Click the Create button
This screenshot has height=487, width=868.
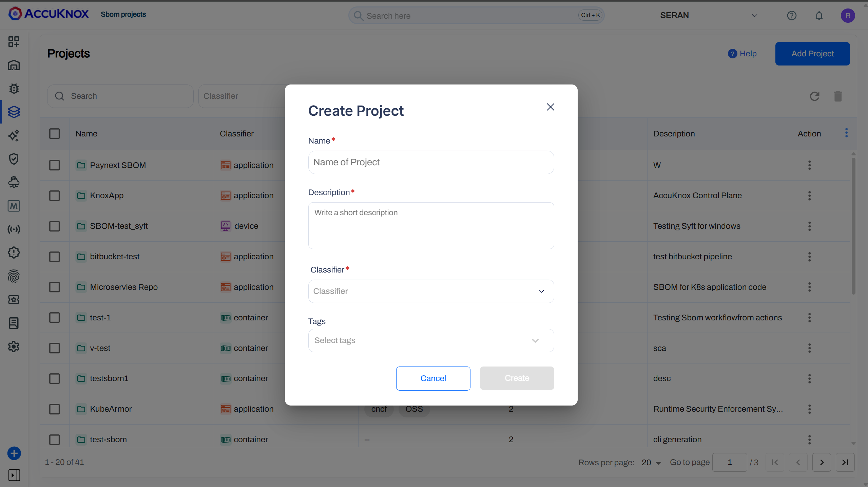[517, 378]
